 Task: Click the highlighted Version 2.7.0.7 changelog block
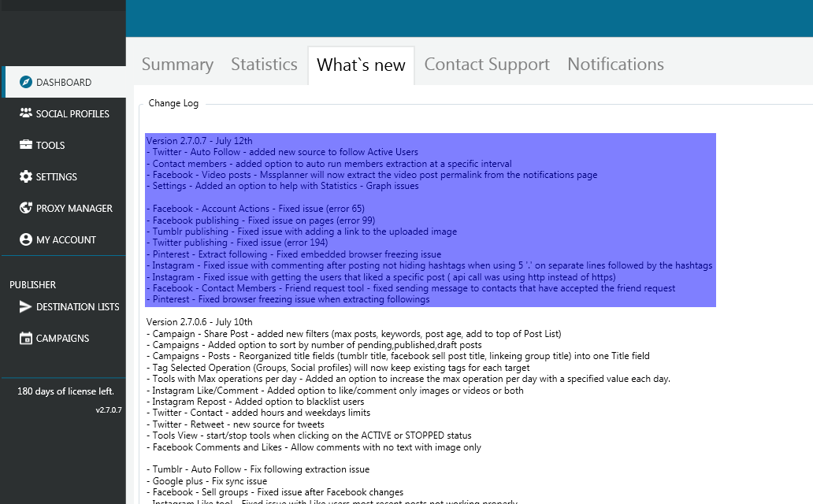point(429,220)
